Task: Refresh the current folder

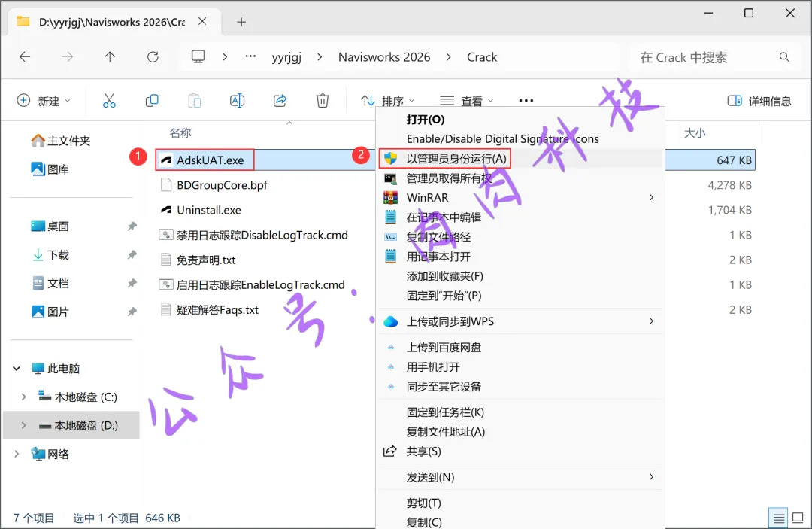Action: [153, 57]
